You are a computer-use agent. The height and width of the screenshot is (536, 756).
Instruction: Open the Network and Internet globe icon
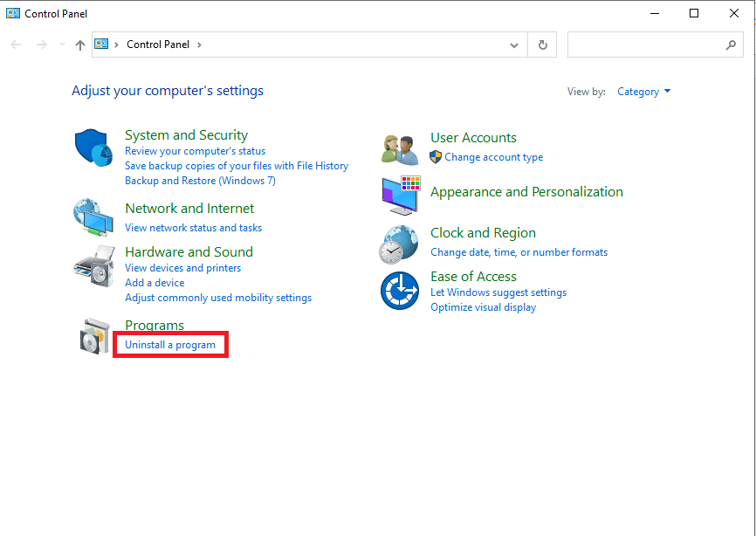coord(93,217)
